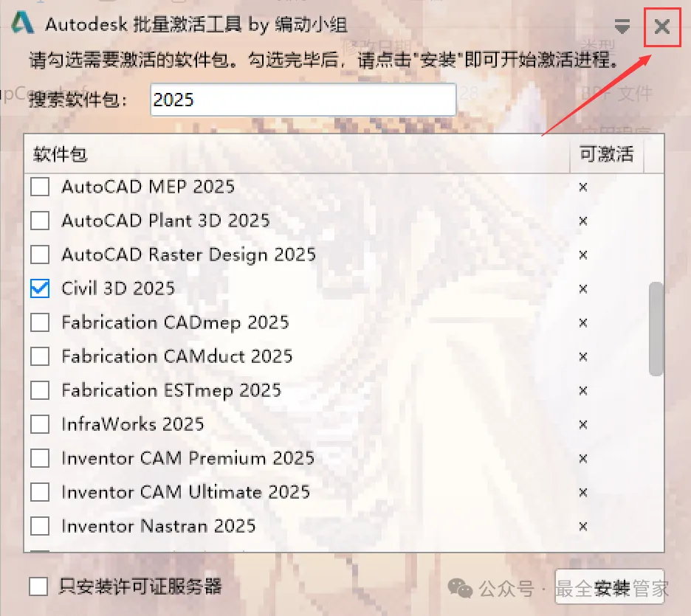The height and width of the screenshot is (616, 691).
Task: Tick the InfraWorks 2025 checkbox
Action: click(40, 424)
